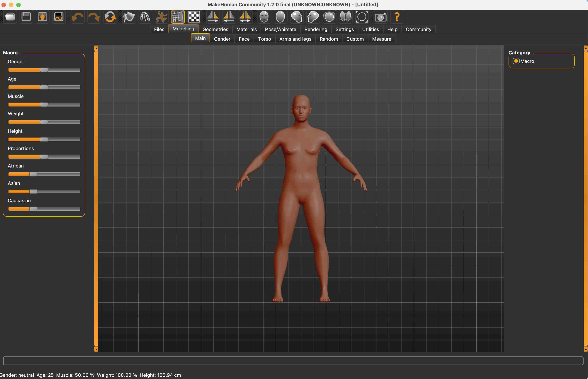The width and height of the screenshot is (588, 379).
Task: Click the Save model icon with up arrow
Action: click(x=43, y=17)
